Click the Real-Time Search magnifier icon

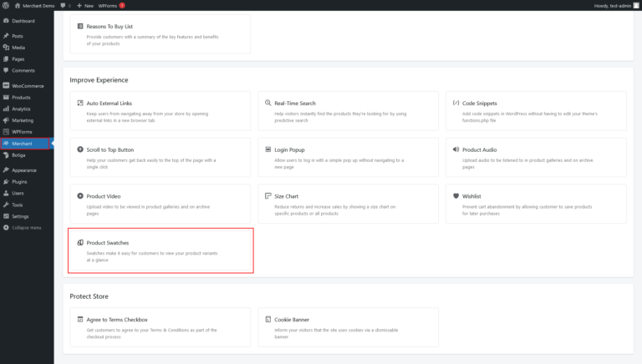click(x=268, y=103)
